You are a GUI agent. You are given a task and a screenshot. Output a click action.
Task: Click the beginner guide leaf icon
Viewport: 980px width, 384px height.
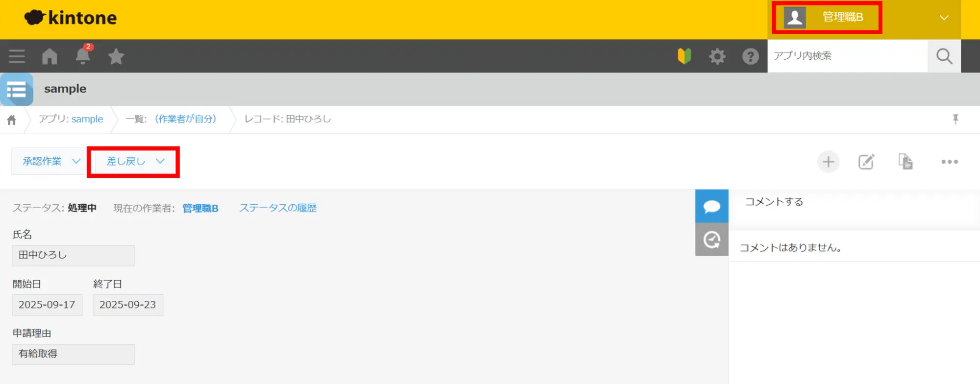(x=684, y=56)
